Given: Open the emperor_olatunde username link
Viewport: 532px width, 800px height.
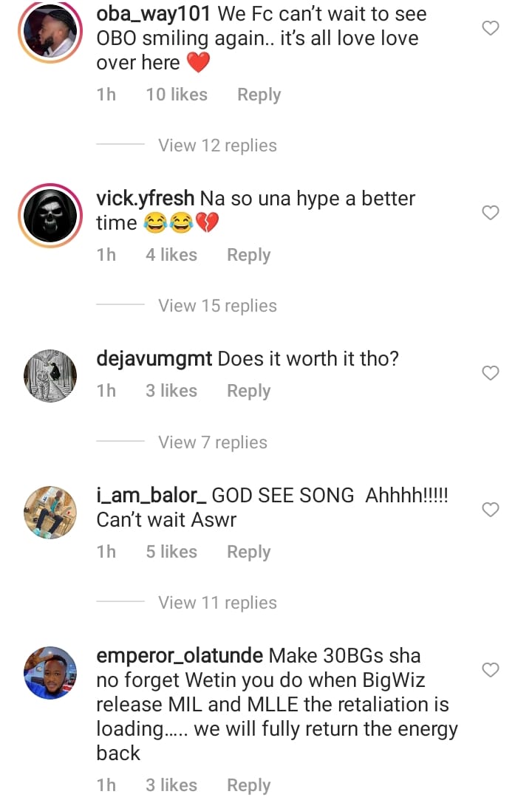Looking at the screenshot, I should click(180, 656).
